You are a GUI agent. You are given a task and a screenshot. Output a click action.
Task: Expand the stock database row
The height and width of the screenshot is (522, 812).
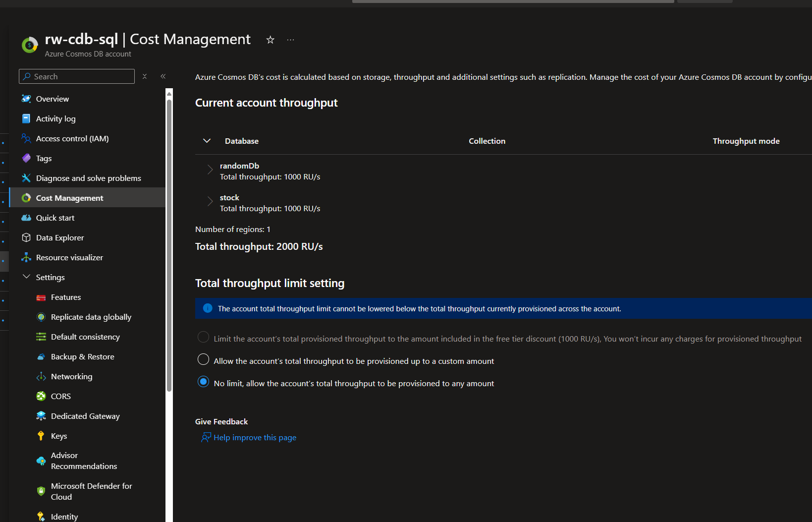[x=210, y=201]
